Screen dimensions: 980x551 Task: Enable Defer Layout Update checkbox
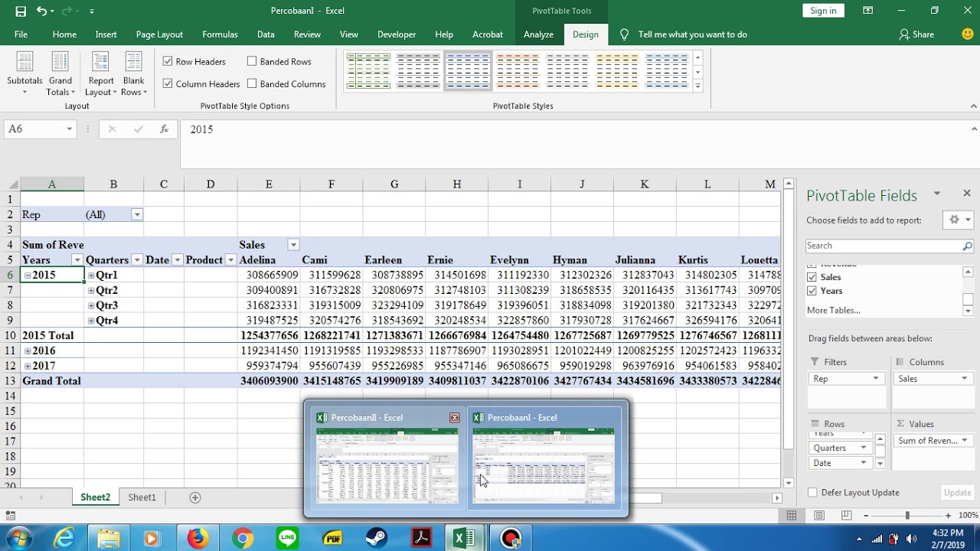pos(812,493)
